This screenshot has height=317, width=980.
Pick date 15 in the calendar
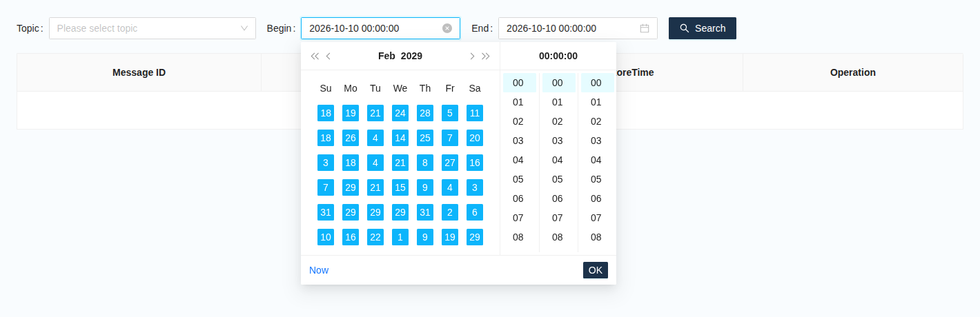pyautogui.click(x=400, y=187)
